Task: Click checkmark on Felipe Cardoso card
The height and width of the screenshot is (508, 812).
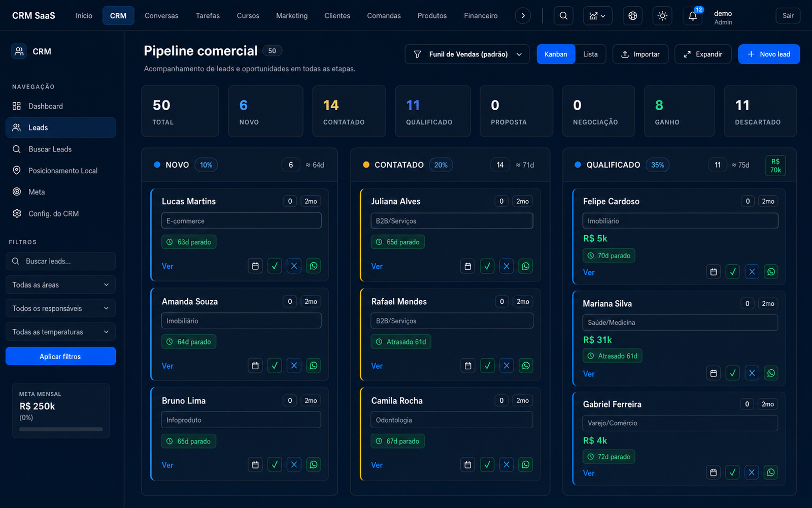Action: [733, 272]
